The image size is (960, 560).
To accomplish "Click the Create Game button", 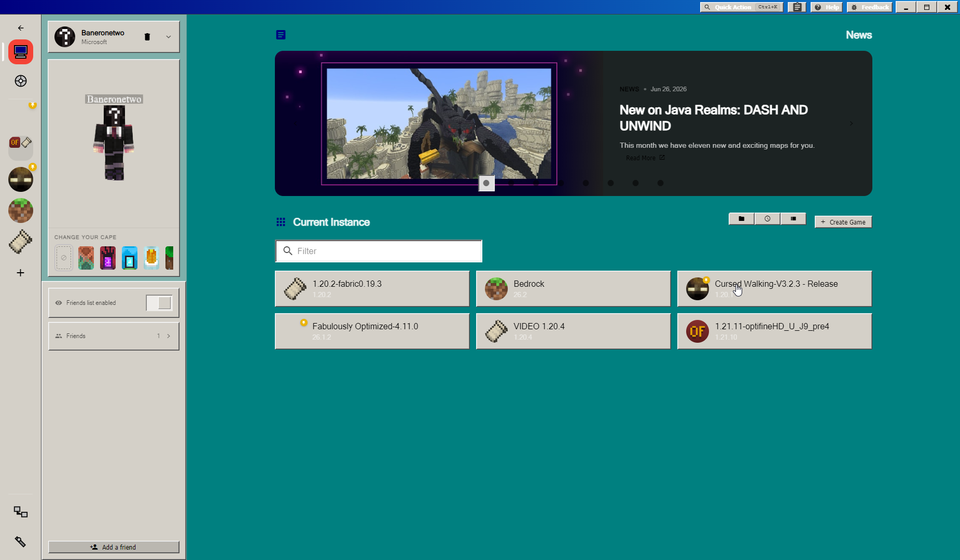I will (843, 222).
